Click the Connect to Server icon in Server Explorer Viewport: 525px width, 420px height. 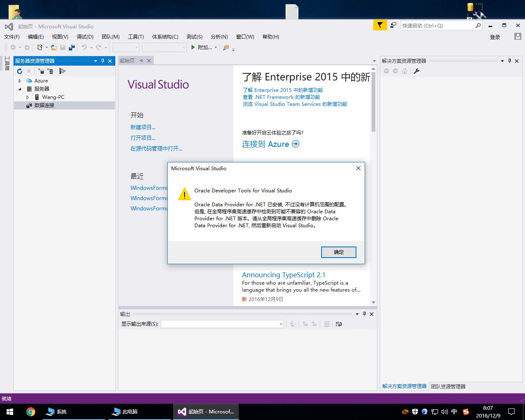tap(50, 71)
